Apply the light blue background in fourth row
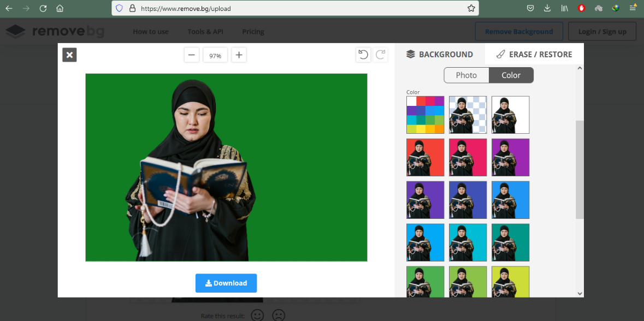Viewport: 644px width, 321px height. click(x=426, y=242)
